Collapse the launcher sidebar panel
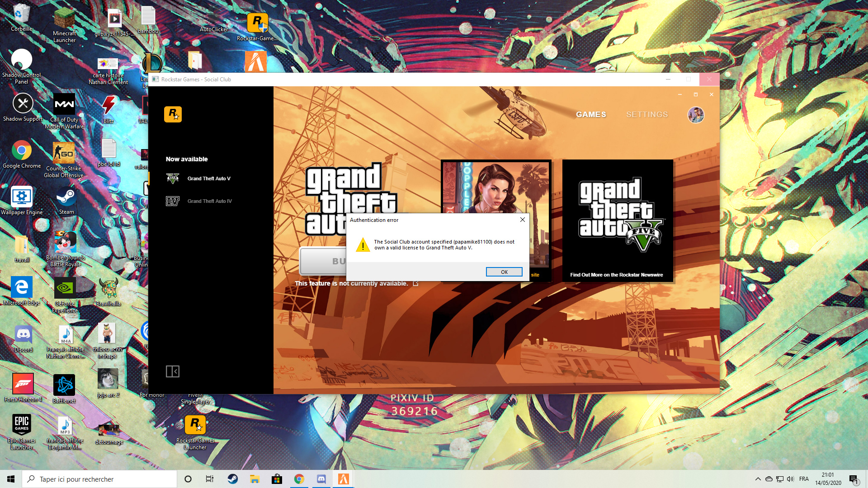This screenshot has width=868, height=488. pos(173,371)
